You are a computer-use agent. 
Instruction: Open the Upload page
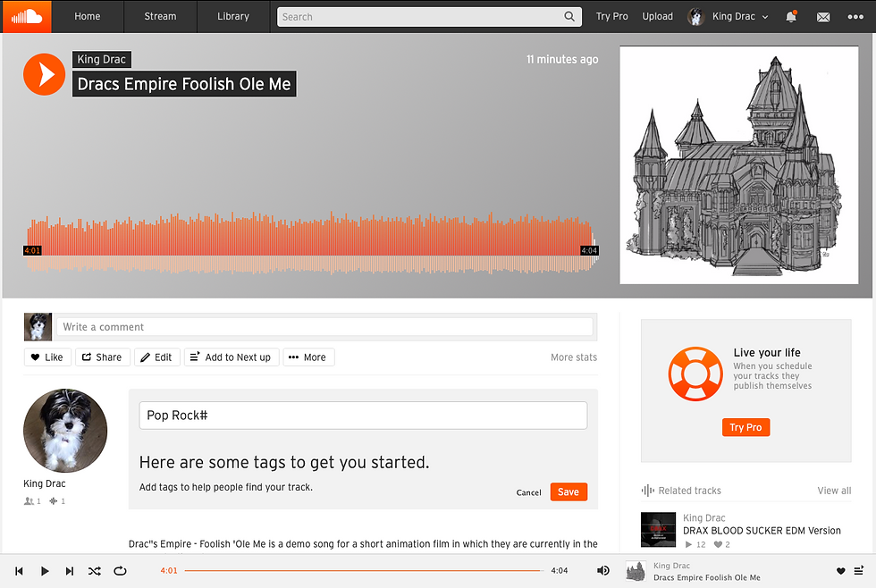coord(658,17)
